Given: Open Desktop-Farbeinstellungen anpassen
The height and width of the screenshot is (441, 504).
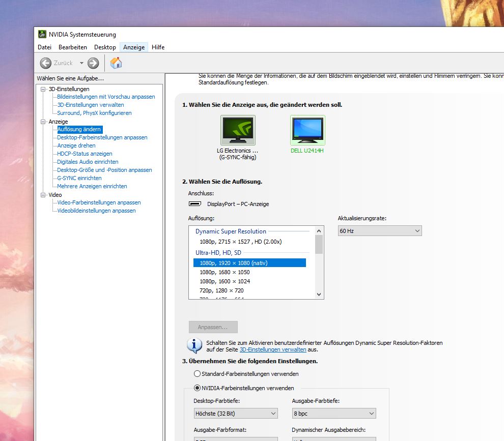Looking at the screenshot, I should click(x=102, y=137).
